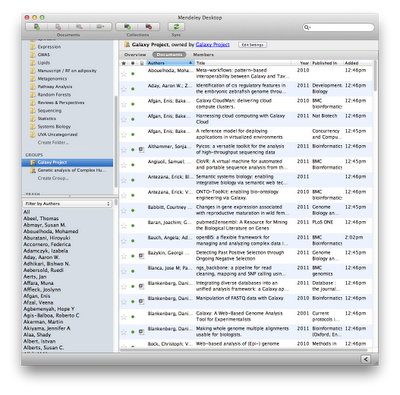Screen dimensions: 400x395
Task: Click the Sync library icon
Action: coord(176,27)
